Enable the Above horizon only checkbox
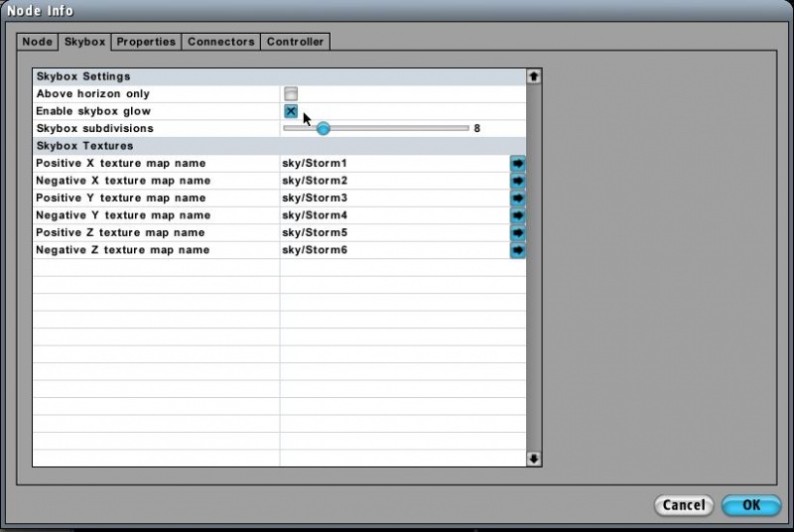794x532 pixels. [291, 93]
